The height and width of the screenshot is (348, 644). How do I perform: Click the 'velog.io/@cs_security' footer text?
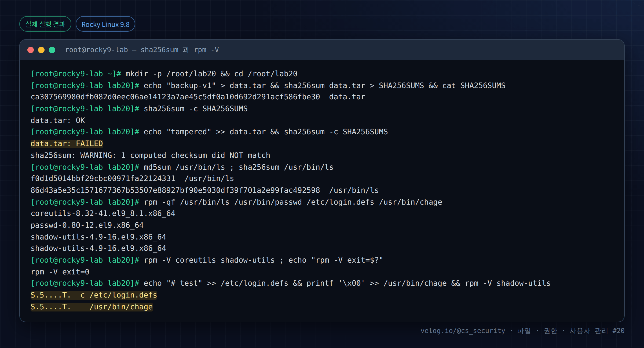pyautogui.click(x=463, y=331)
